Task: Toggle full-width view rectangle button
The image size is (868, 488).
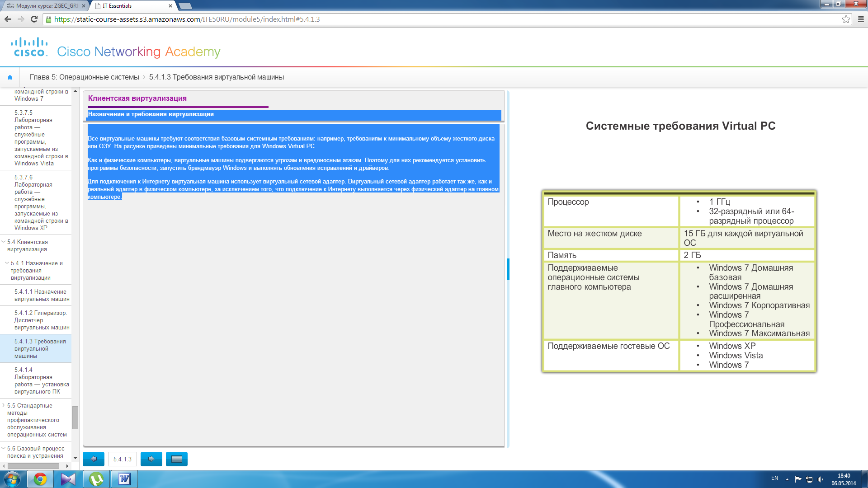Action: pos(177,459)
